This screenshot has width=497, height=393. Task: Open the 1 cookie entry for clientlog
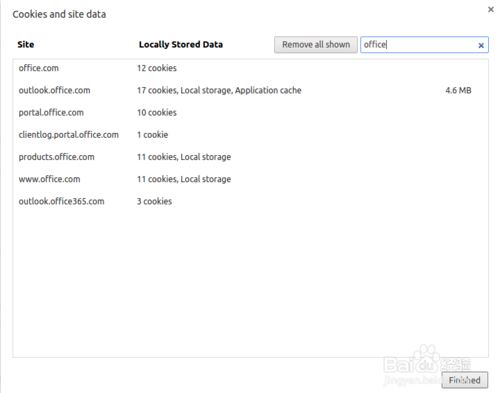pyautogui.click(x=152, y=135)
